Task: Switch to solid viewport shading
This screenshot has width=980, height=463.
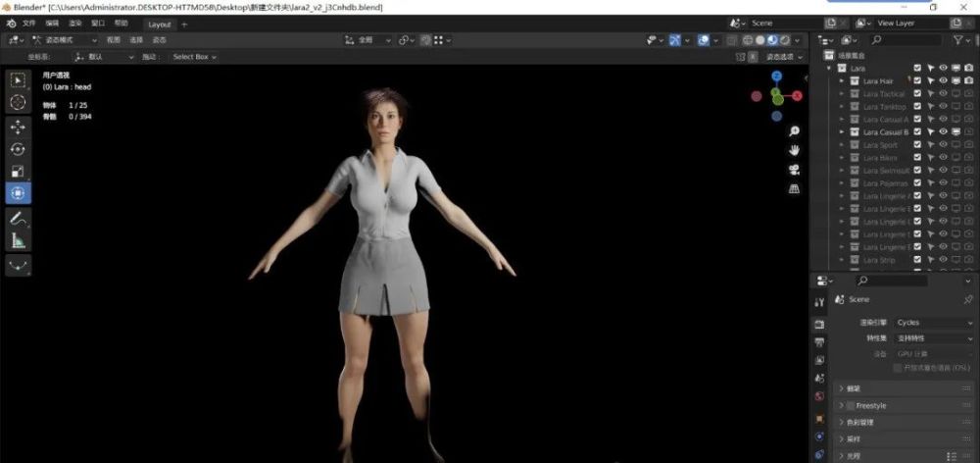Action: [760, 40]
